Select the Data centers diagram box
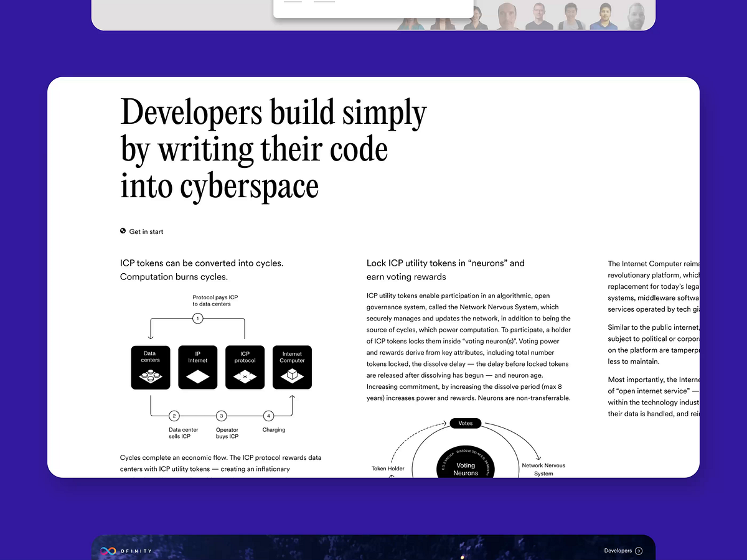Screen dimensions: 747x560 click(151, 368)
